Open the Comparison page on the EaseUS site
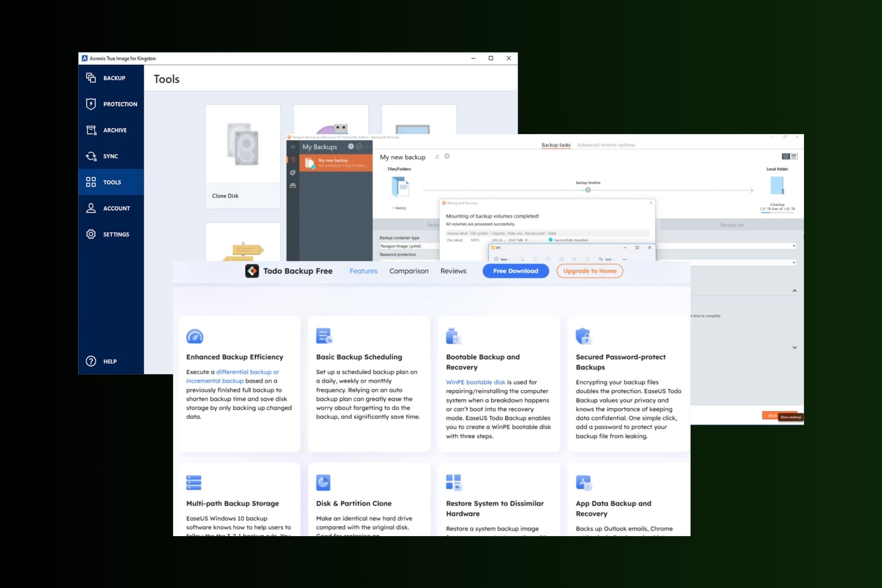The image size is (882, 588). 408,271
